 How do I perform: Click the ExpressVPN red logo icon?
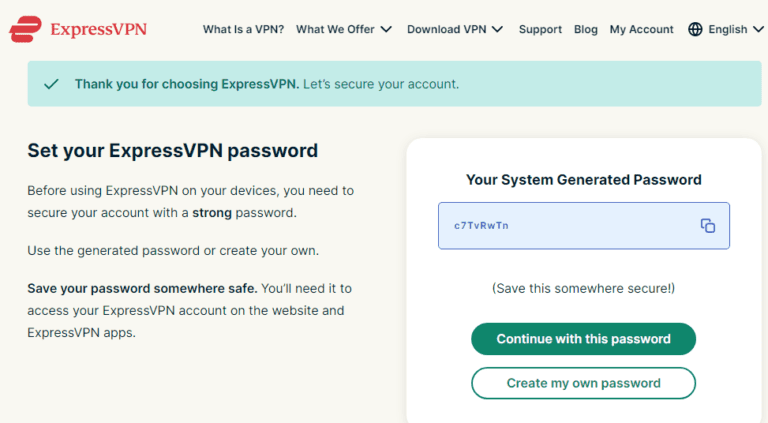[25, 29]
